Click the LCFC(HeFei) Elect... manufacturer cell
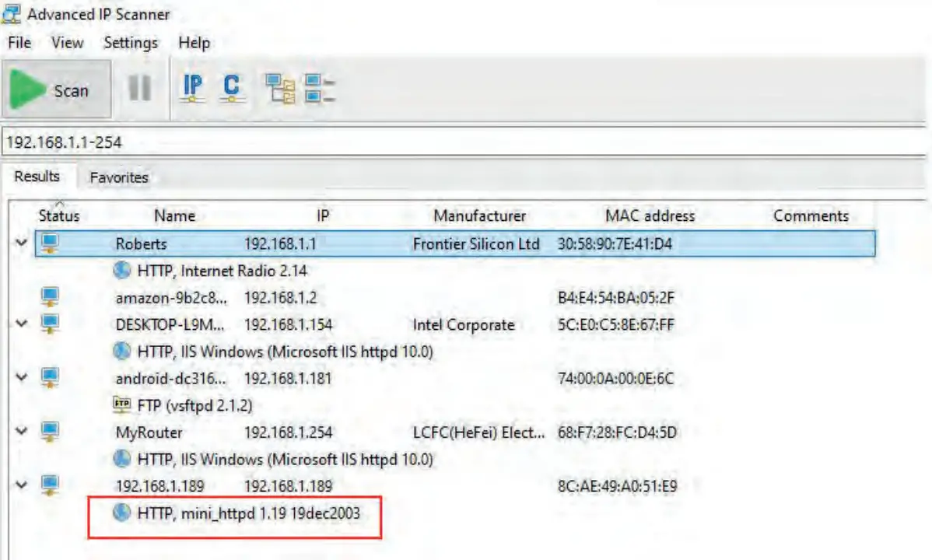 (x=478, y=432)
